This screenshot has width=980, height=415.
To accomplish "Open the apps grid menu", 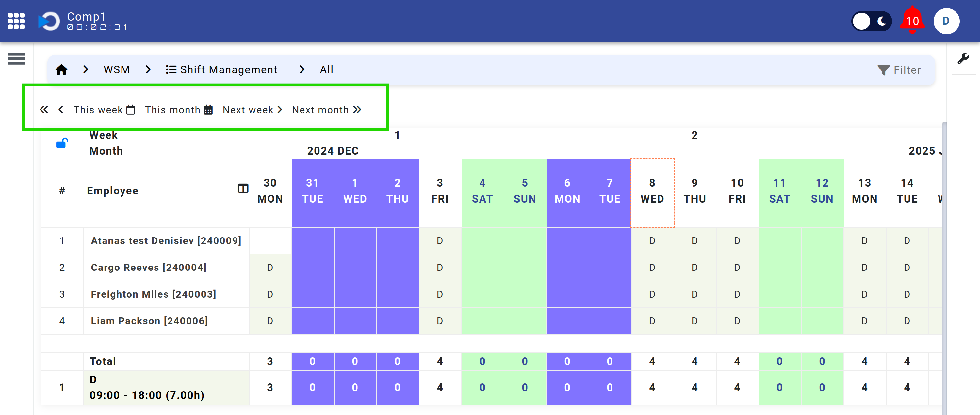I will coord(16,21).
